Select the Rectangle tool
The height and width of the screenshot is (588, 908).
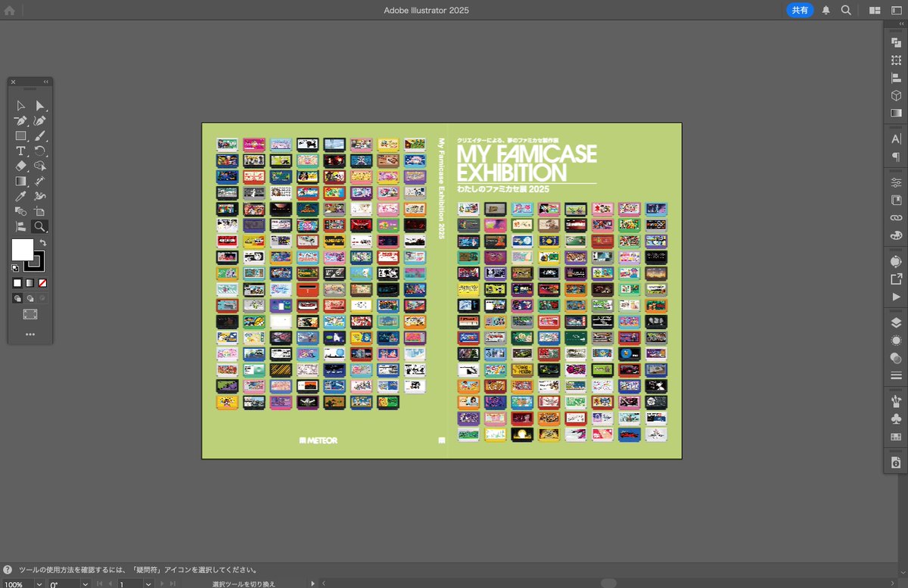pos(21,136)
